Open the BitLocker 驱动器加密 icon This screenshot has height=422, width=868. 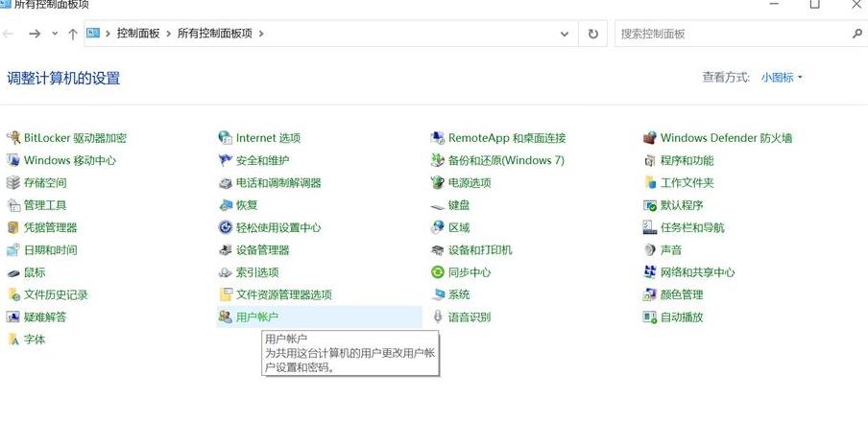13,138
